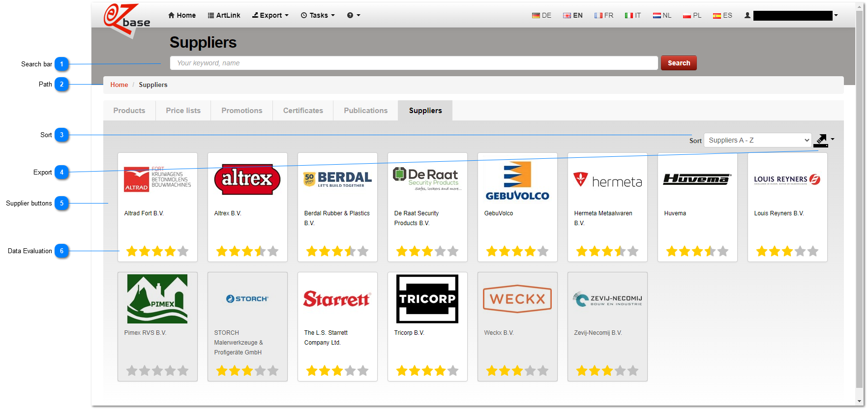
Task: Click the Tricorp B.V. supplier name
Action: [409, 333]
